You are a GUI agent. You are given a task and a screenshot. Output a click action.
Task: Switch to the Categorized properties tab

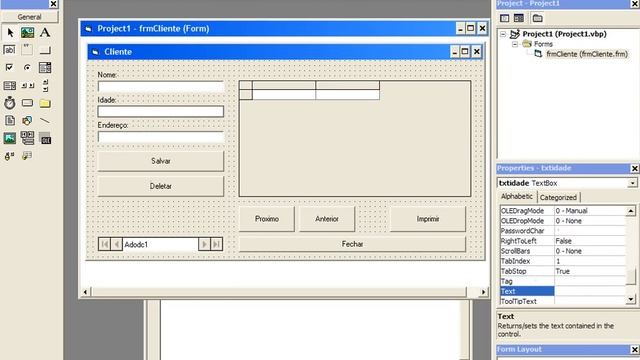(558, 198)
